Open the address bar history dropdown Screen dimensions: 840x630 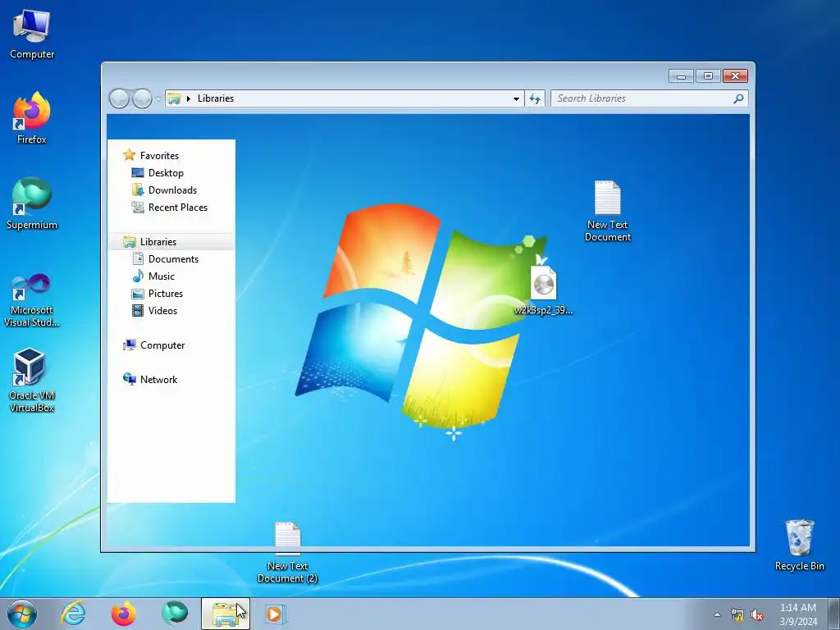[516, 98]
